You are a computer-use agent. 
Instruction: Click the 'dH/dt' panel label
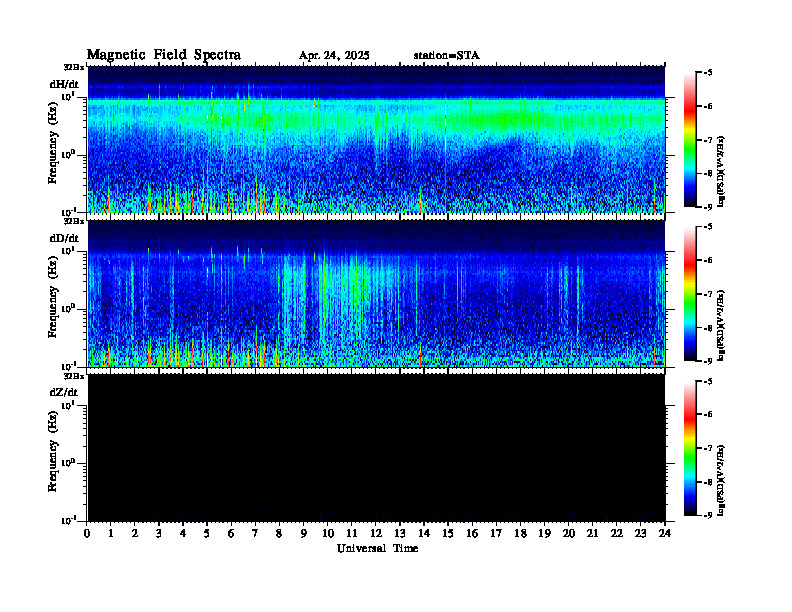(64, 84)
